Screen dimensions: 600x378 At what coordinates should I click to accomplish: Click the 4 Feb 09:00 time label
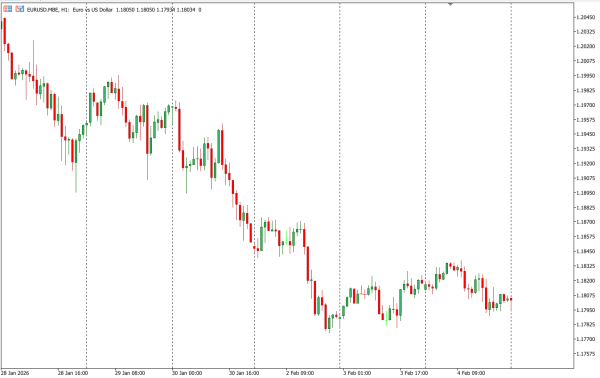[471, 373]
